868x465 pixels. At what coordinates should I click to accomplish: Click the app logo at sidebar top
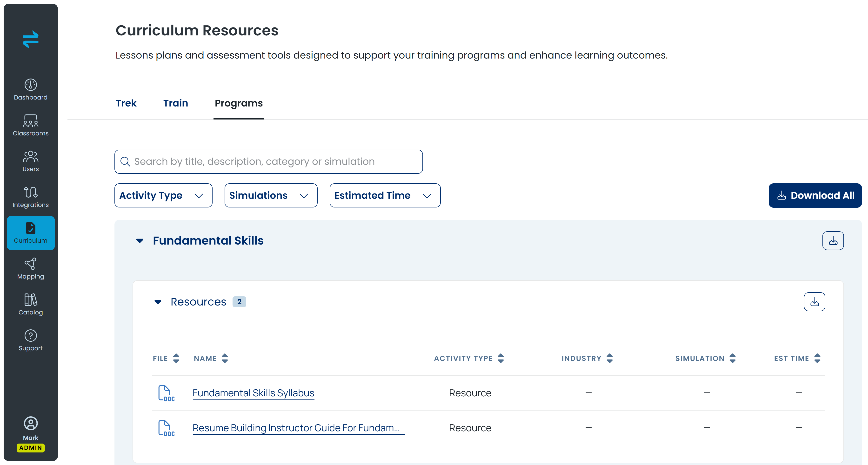pyautogui.click(x=31, y=40)
